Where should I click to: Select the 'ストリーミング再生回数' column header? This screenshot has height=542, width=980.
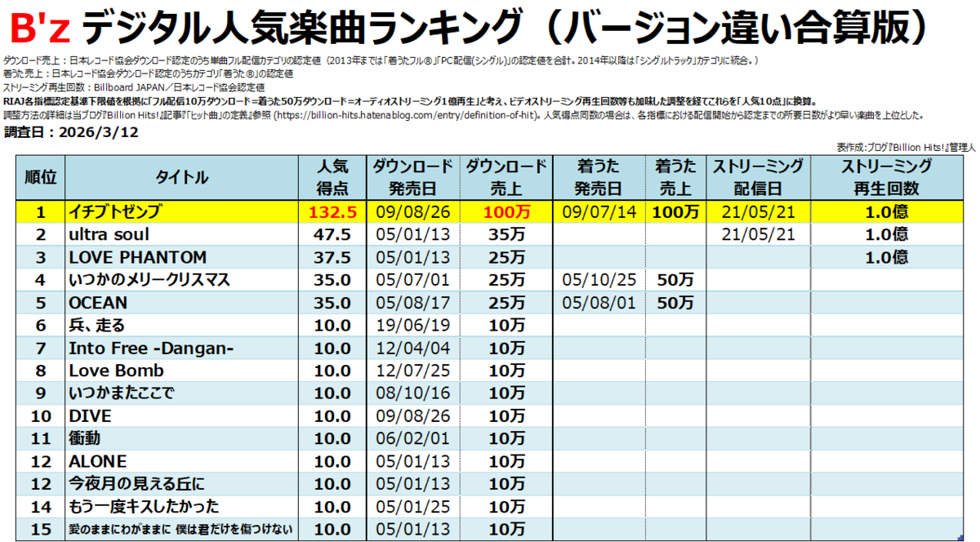(886, 177)
